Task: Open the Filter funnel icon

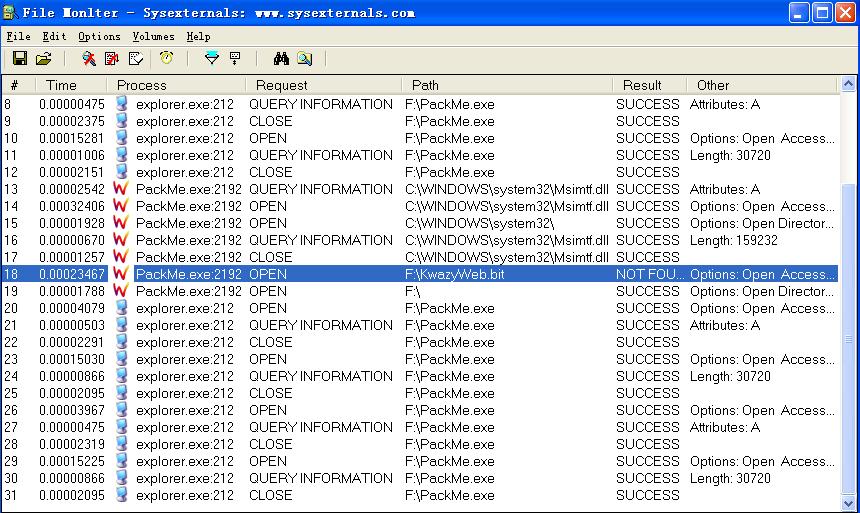Action: tap(212, 58)
